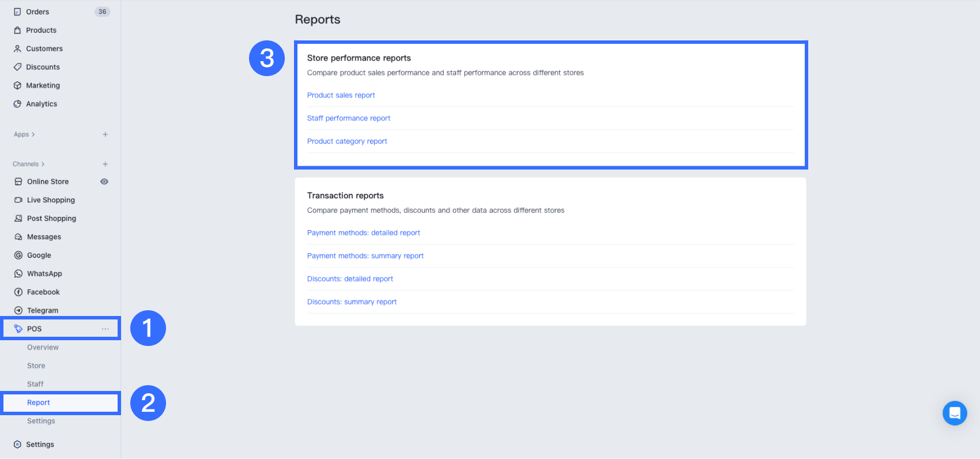This screenshot has width=980, height=459.
Task: Open the POS more options ellipsis
Action: (x=105, y=329)
